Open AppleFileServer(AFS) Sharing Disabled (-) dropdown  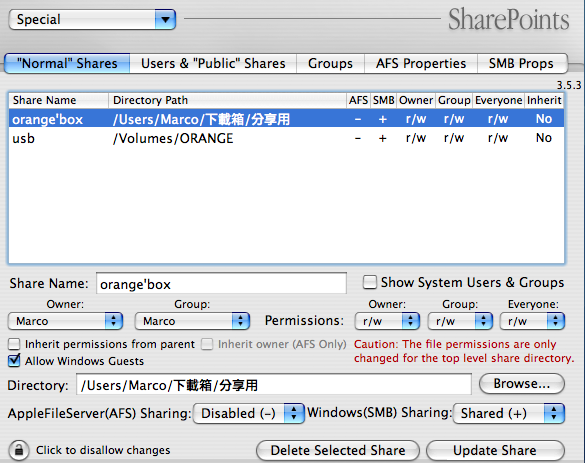pyautogui.click(x=249, y=413)
